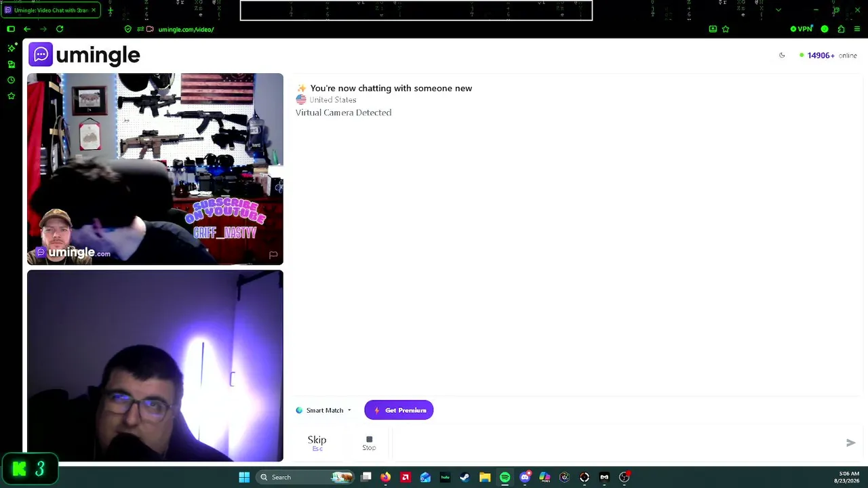Go forward to the next page

click(x=43, y=29)
